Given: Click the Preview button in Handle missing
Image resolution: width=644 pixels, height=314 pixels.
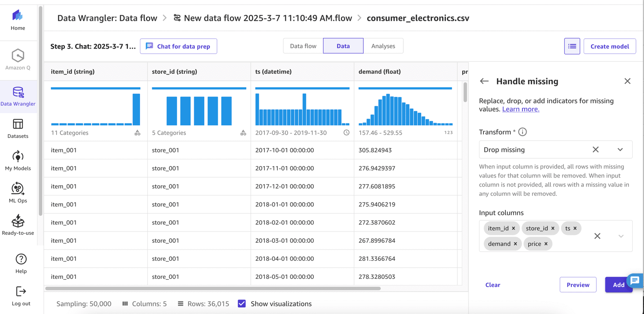Looking at the screenshot, I should pyautogui.click(x=578, y=285).
